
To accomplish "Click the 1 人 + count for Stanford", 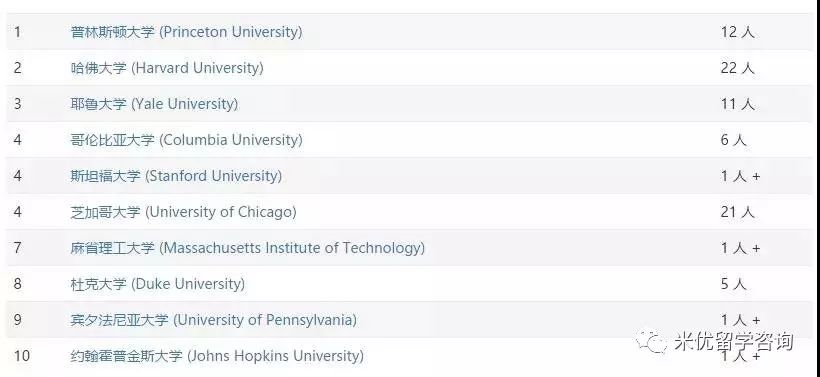I will [x=741, y=176].
